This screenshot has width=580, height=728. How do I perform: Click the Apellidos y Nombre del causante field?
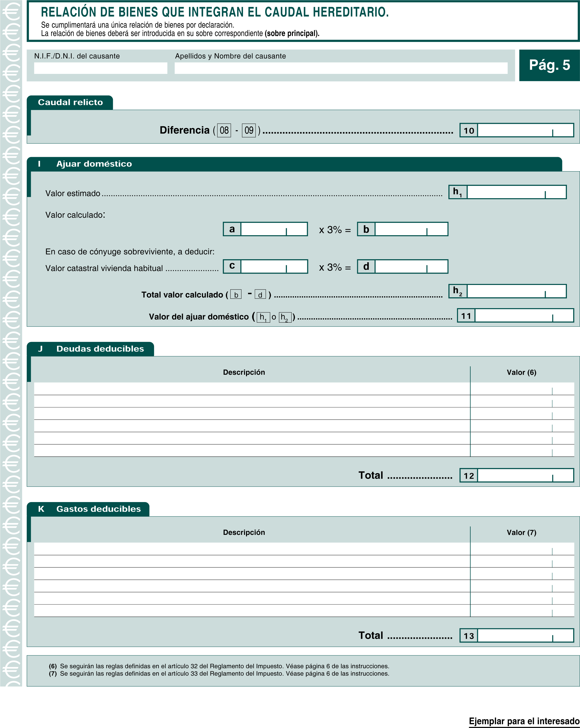click(341, 68)
